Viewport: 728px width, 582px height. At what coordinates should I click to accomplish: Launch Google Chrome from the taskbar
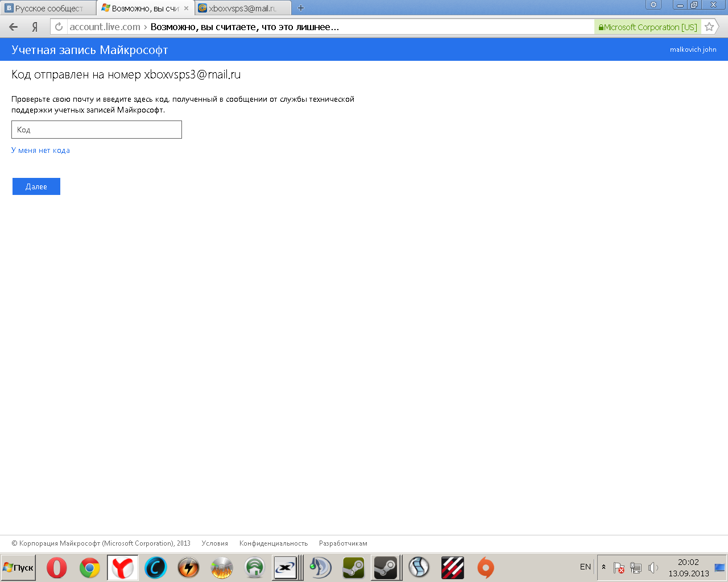(x=90, y=567)
